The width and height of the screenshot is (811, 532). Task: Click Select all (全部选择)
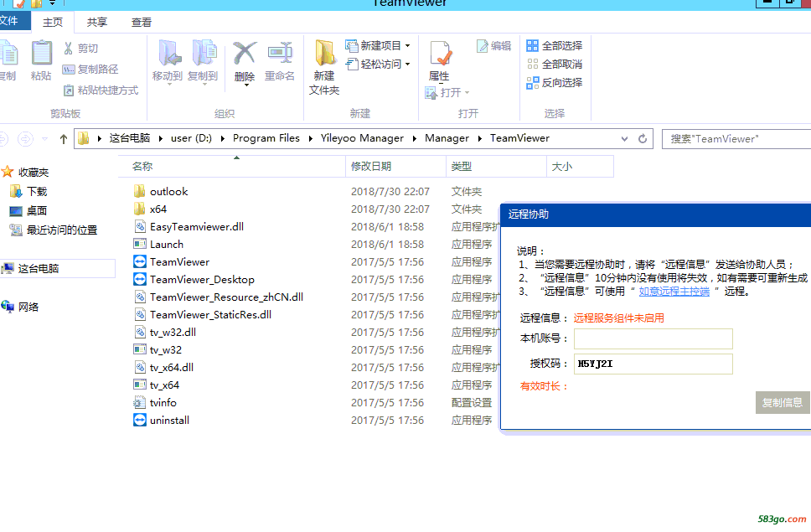[555, 45]
